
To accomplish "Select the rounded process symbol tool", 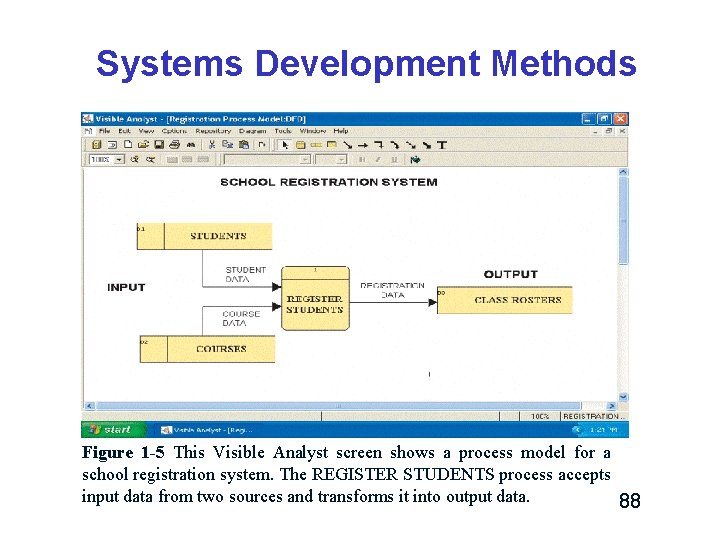I will pos(301,145).
